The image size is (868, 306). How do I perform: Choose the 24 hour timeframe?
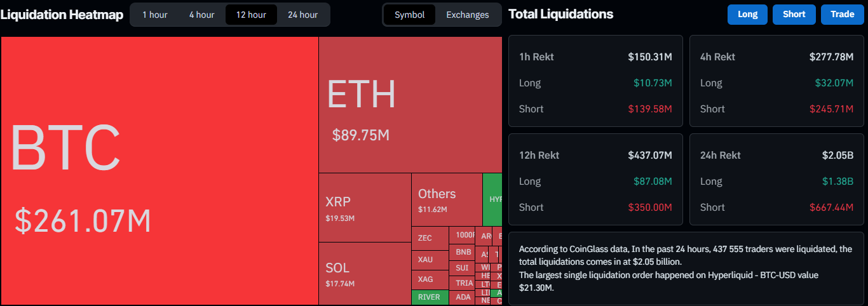click(x=302, y=15)
